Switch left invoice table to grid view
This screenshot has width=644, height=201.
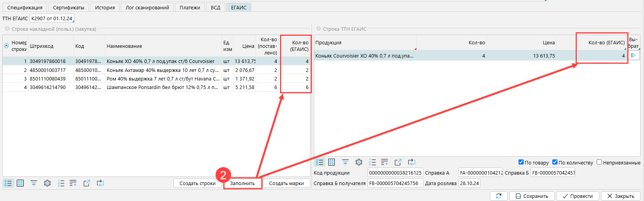click(x=20, y=183)
